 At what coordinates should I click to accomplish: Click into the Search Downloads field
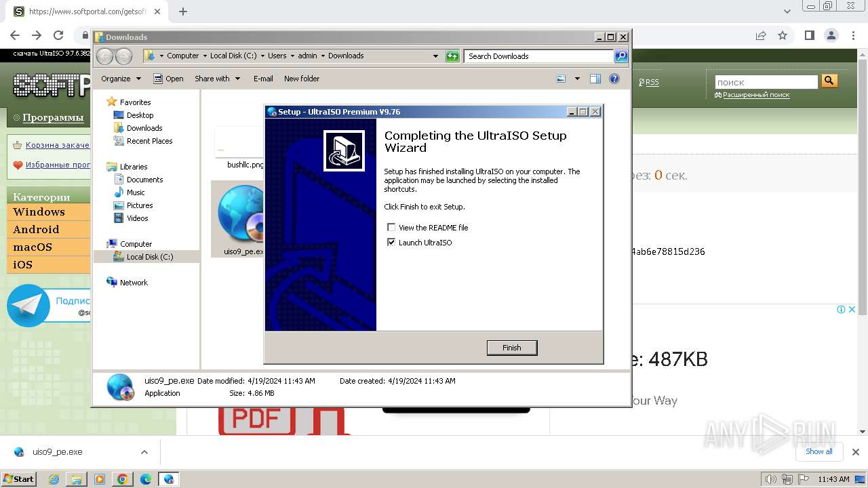[x=539, y=56]
